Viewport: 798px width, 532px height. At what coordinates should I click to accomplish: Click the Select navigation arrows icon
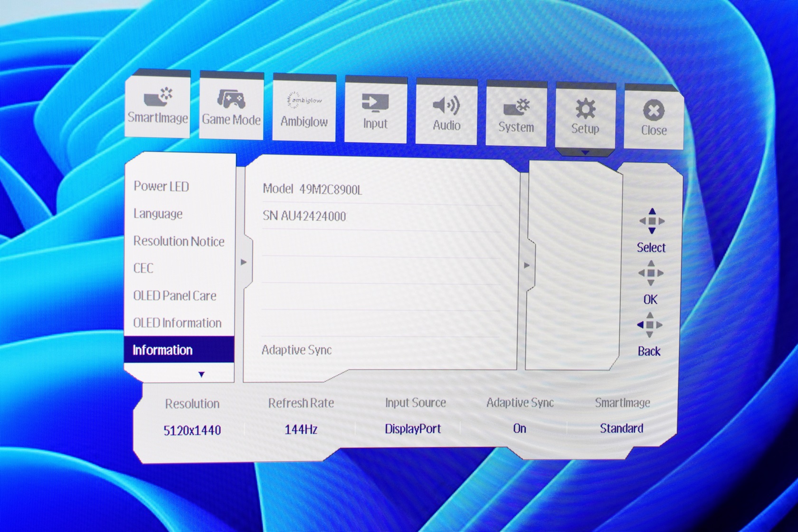[x=652, y=221]
